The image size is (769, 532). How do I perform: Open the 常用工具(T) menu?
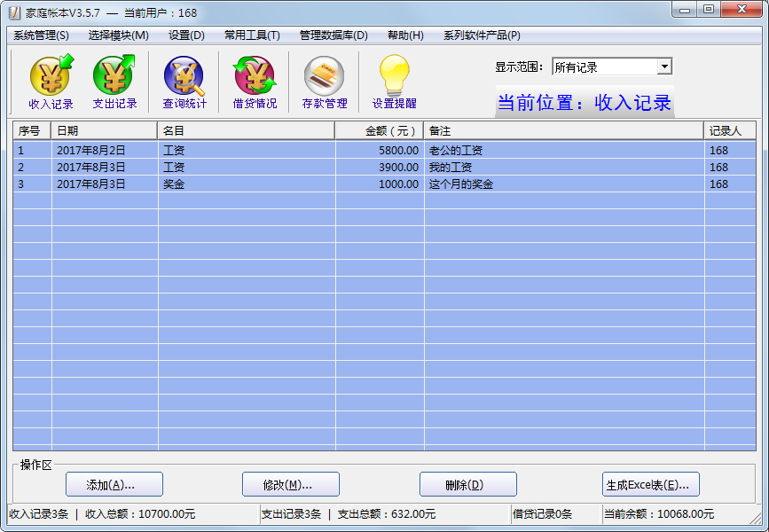pyautogui.click(x=252, y=35)
